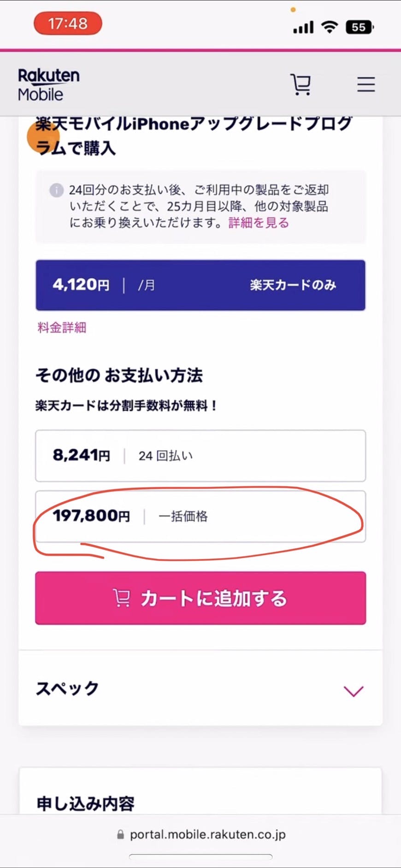Viewport: 401px width, 868px height.
Task: Select the 8,241円 24回払い payment option
Action: coord(200,456)
